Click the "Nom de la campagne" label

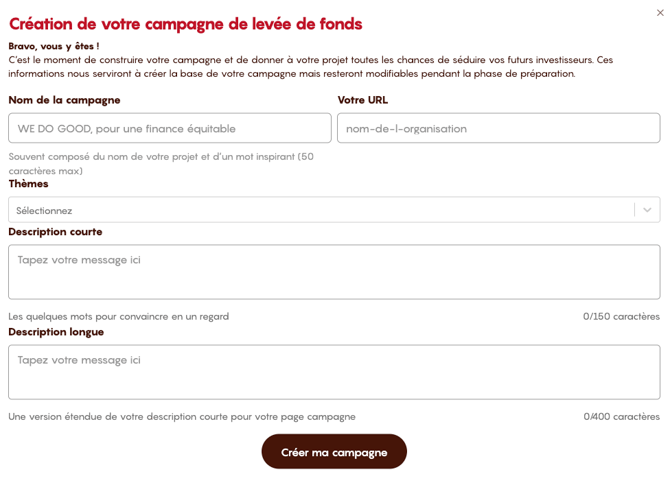pos(64,100)
